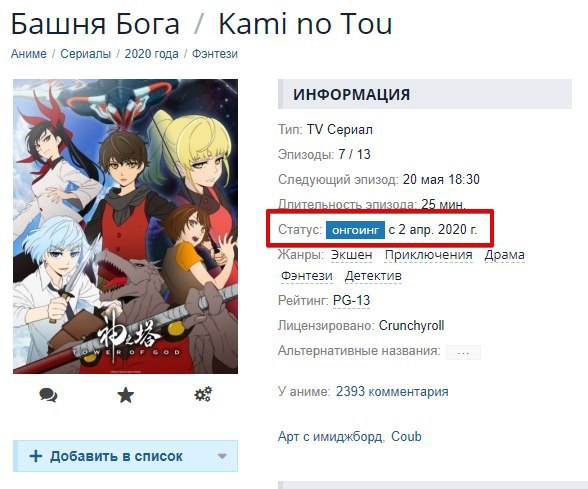
Task: Expand alternative names ellipsis button
Action: tap(463, 352)
